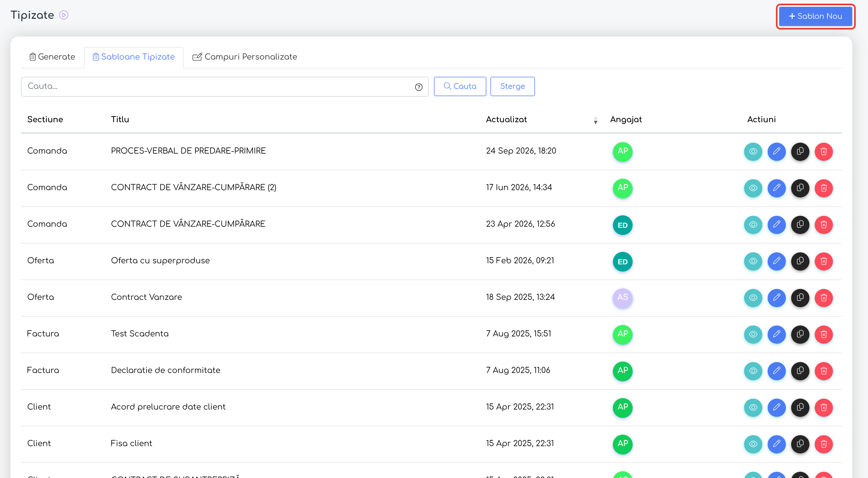Click the Acord prelucrare date client title
The height and width of the screenshot is (478, 868).
pyautogui.click(x=168, y=407)
